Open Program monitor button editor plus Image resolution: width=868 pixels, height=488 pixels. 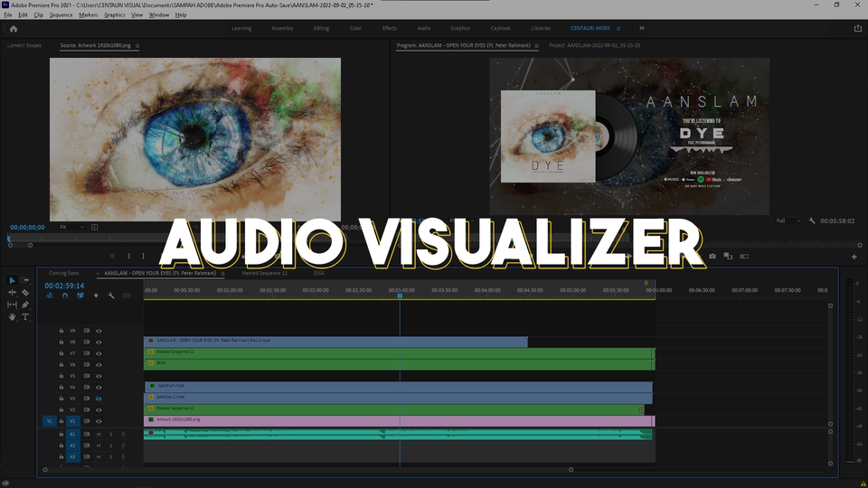[x=854, y=257]
